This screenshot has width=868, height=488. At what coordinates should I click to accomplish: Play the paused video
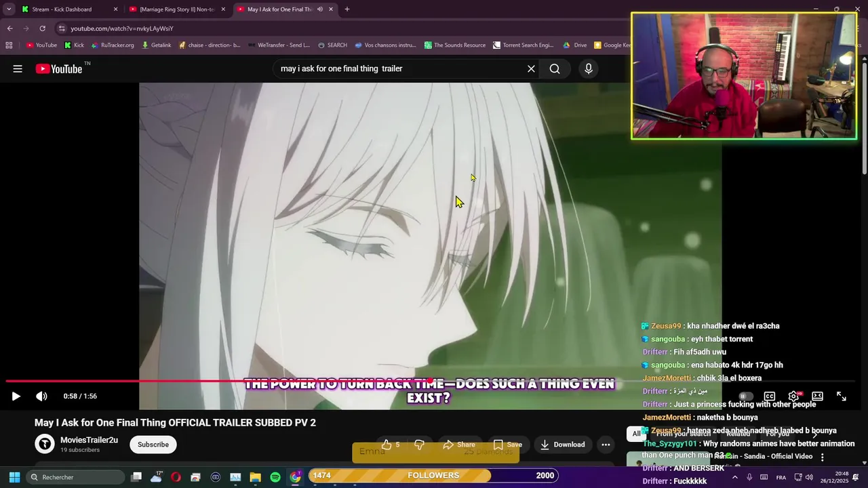(x=16, y=396)
